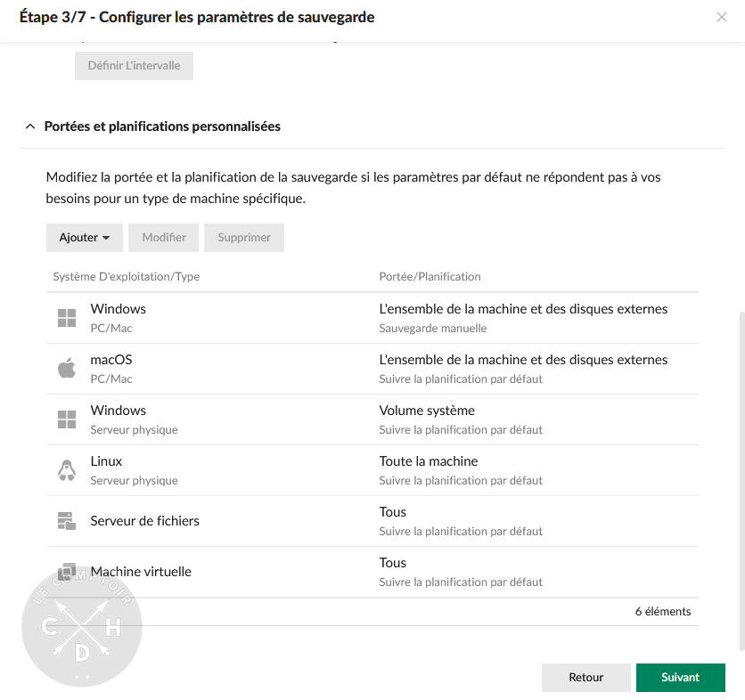Click the Retour button
This screenshot has height=700, width=745.
585,677
